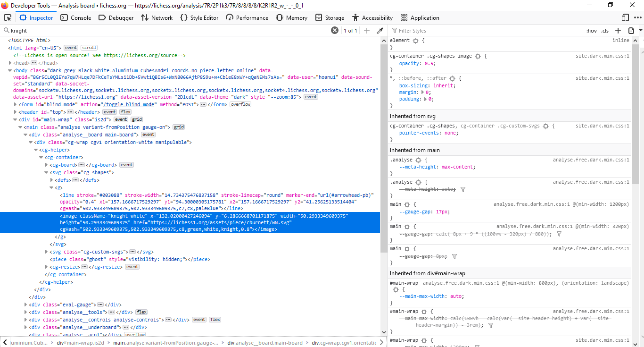Click the funnel icon on overridden --gauge-gap rule
The width and height of the screenshot is (644, 347).
click(559, 233)
